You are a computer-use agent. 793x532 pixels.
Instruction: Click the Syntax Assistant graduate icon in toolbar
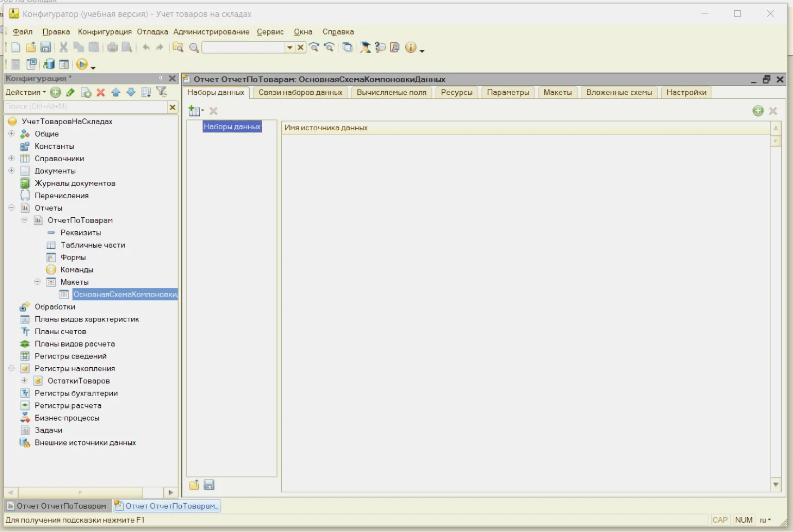pyautogui.click(x=365, y=47)
